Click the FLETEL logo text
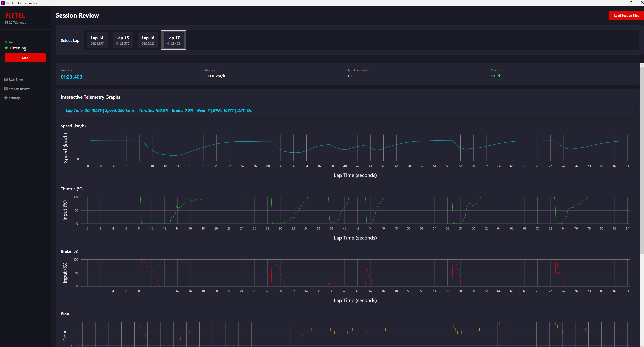Viewport: 644px width, 347px height. tap(15, 15)
